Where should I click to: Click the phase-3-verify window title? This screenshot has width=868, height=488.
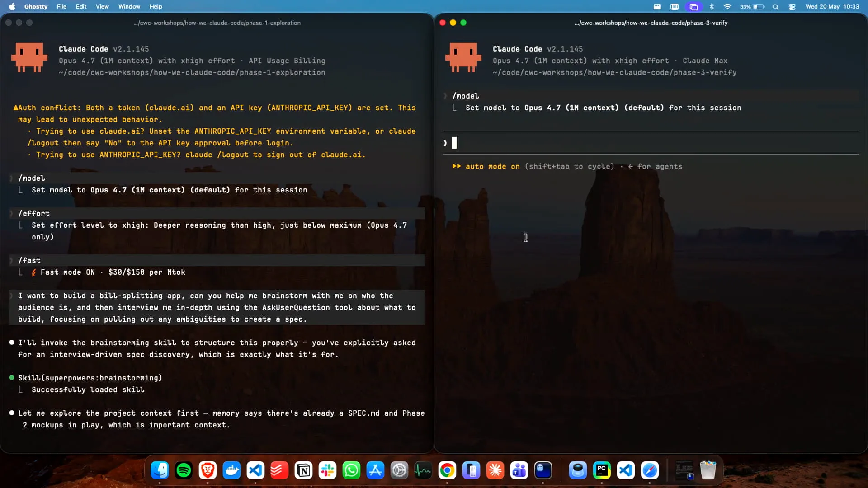(x=651, y=23)
